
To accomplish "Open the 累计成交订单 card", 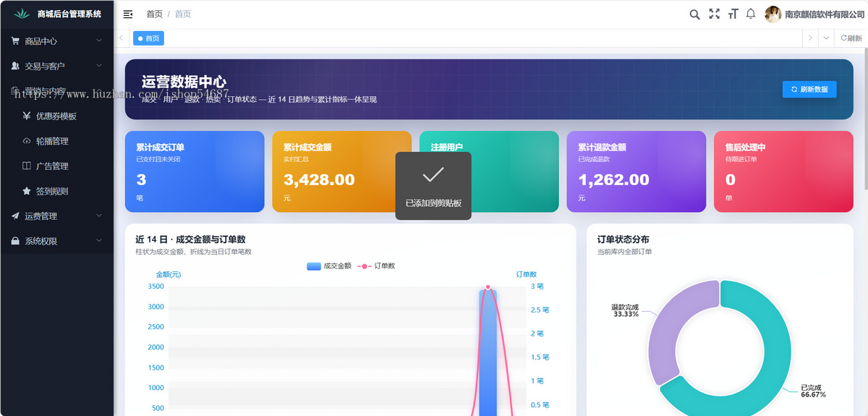I will click(x=195, y=171).
